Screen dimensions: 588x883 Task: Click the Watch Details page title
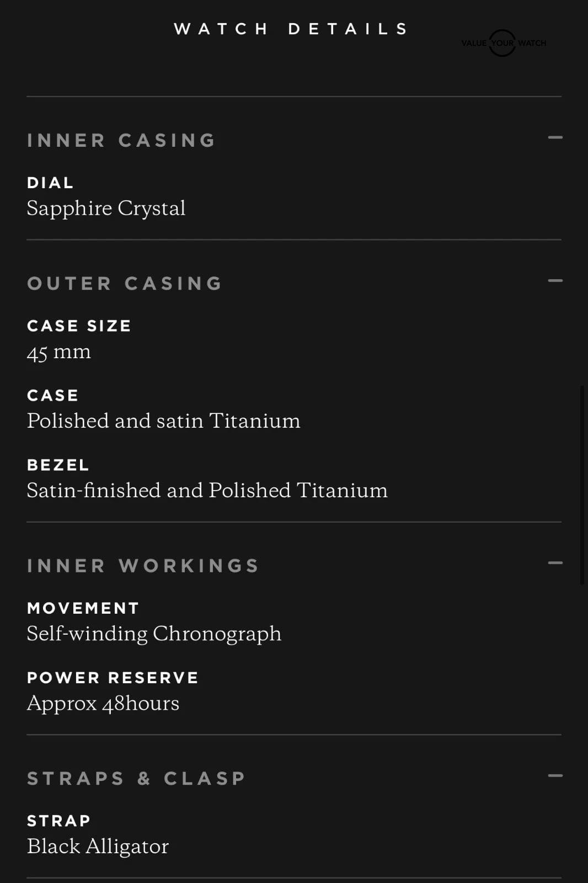point(291,29)
